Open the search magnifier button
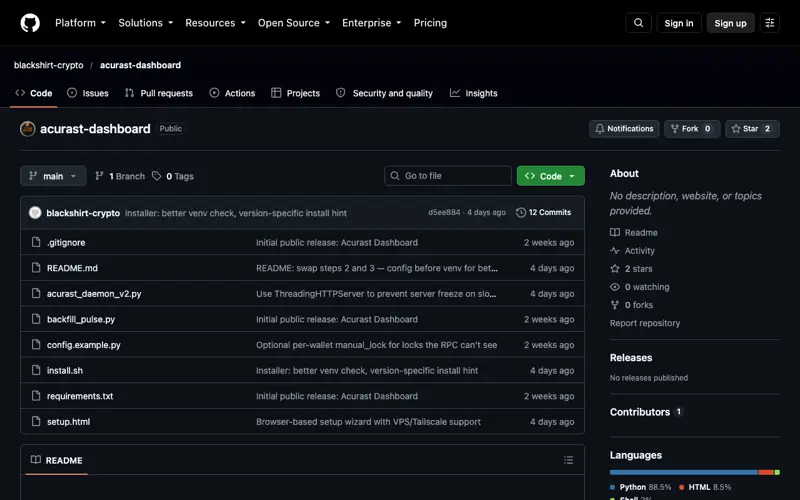Screen dimensions: 800x500 tap(638, 23)
